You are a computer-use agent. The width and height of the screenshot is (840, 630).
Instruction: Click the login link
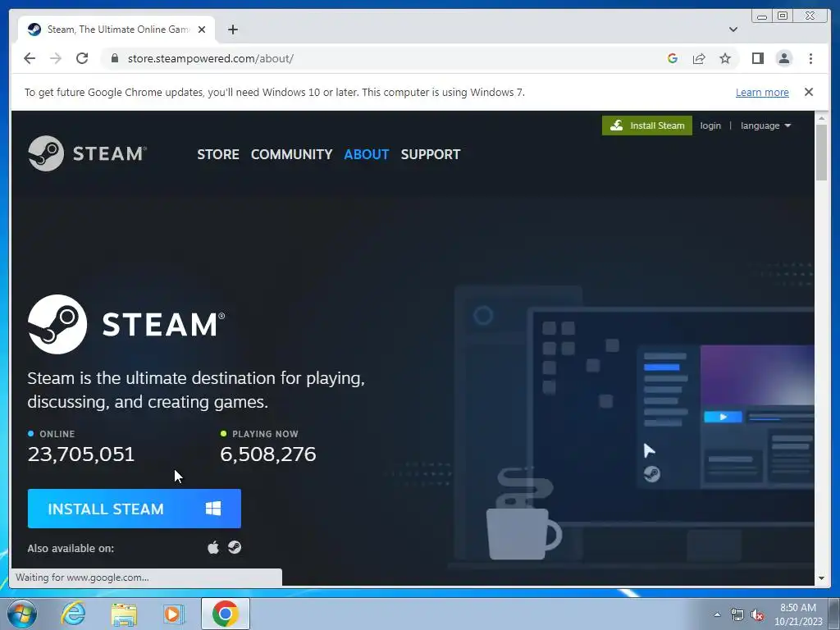[x=710, y=126]
